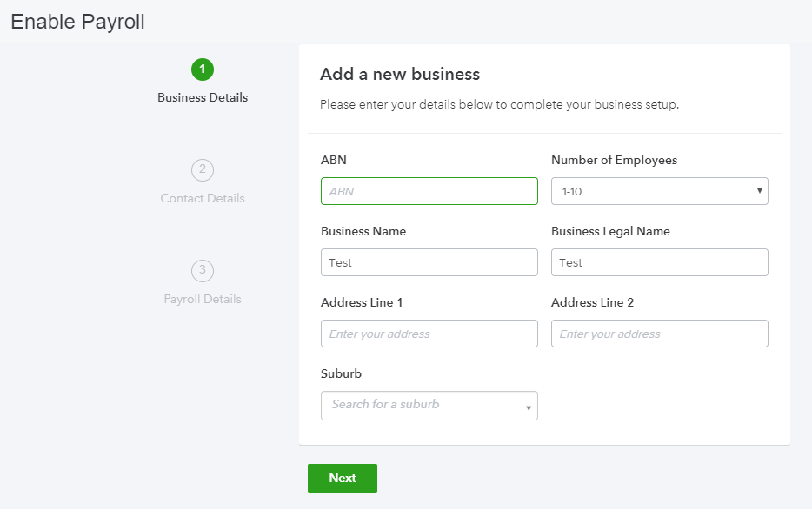The width and height of the screenshot is (812, 509).
Task: Select step 1 green circle icon
Action: 203,69
